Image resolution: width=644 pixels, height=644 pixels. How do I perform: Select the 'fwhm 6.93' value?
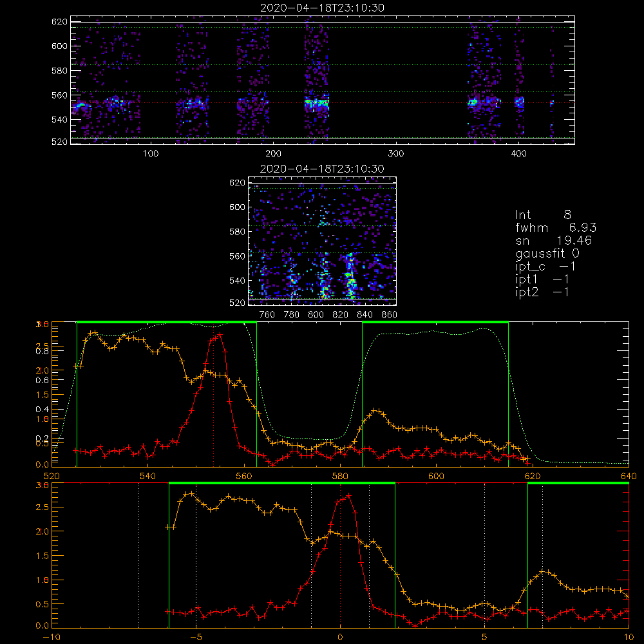coord(556,227)
